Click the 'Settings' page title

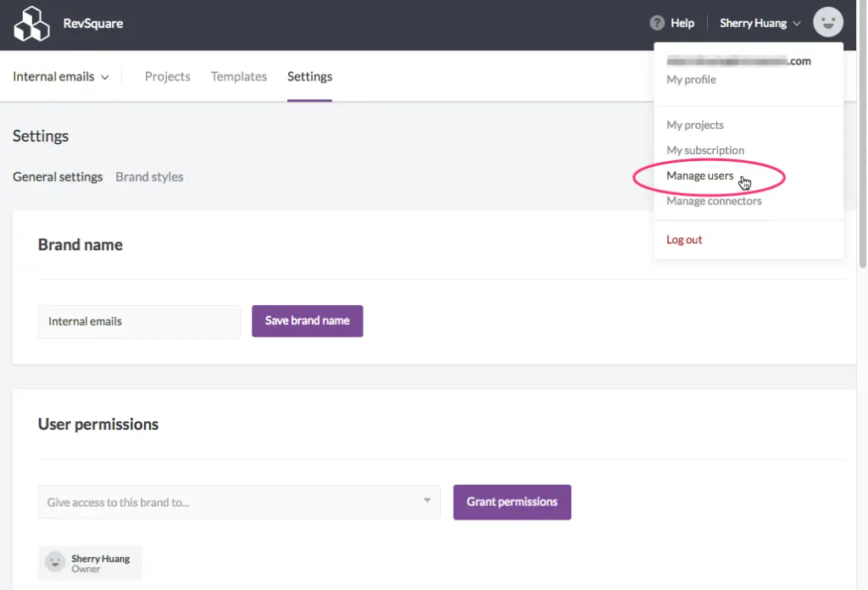point(41,136)
